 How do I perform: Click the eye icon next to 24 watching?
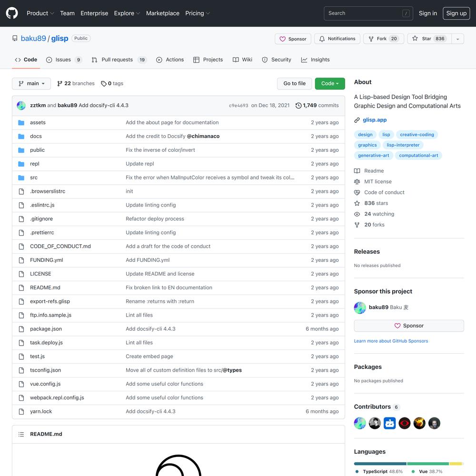tap(357, 214)
